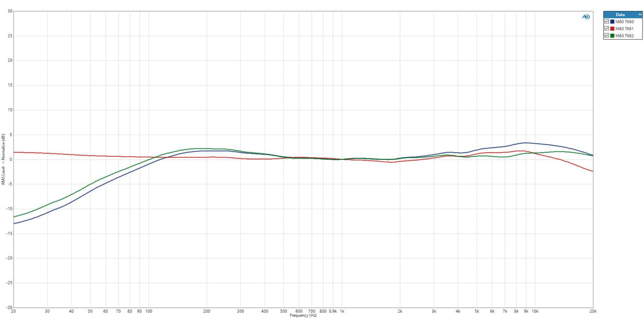
Task: Click the 1k label on frequency axis
Action: coord(342,311)
